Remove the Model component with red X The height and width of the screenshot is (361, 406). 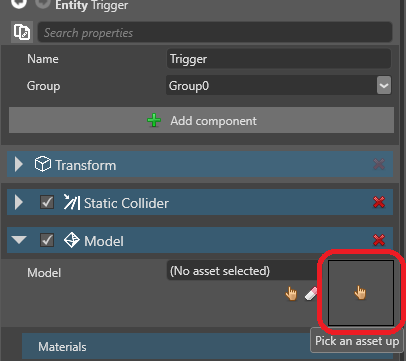pyautogui.click(x=379, y=240)
